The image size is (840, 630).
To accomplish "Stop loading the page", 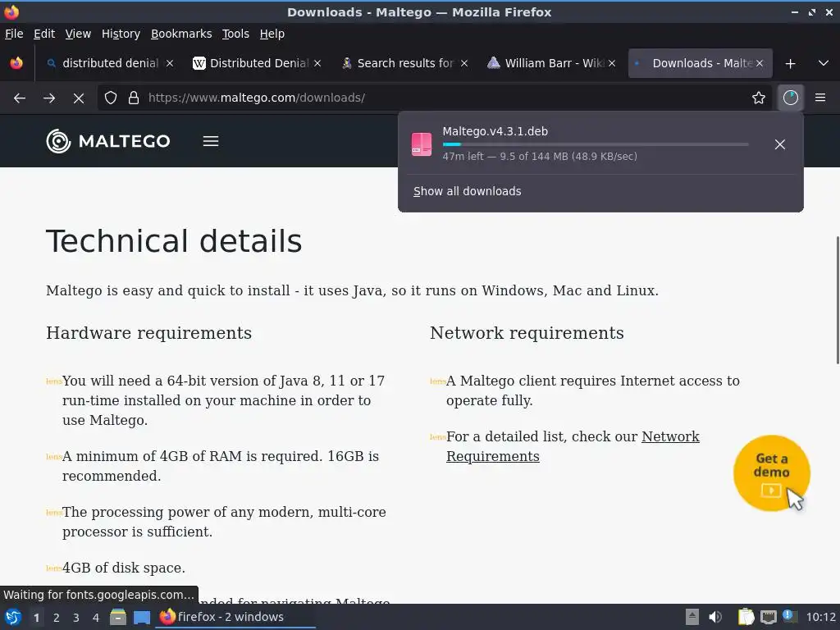I will (x=78, y=98).
